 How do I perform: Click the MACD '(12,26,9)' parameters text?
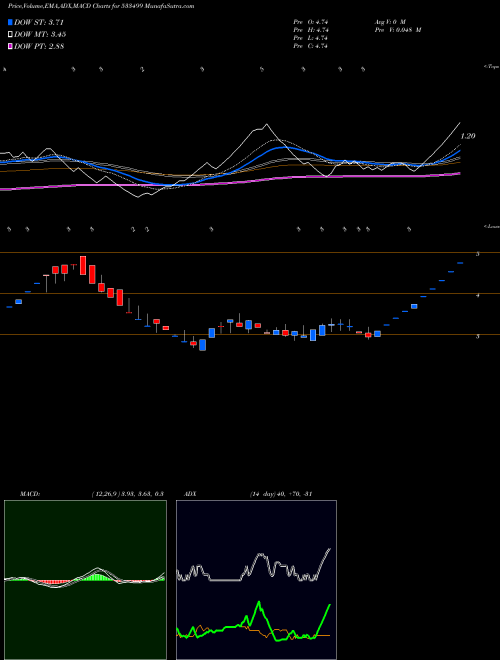point(105,494)
